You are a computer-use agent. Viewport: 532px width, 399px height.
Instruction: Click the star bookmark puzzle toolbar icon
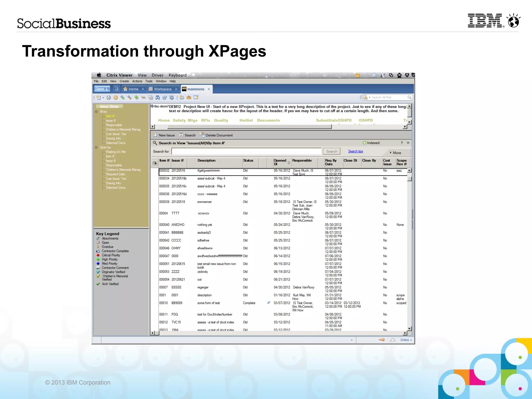pos(182,98)
